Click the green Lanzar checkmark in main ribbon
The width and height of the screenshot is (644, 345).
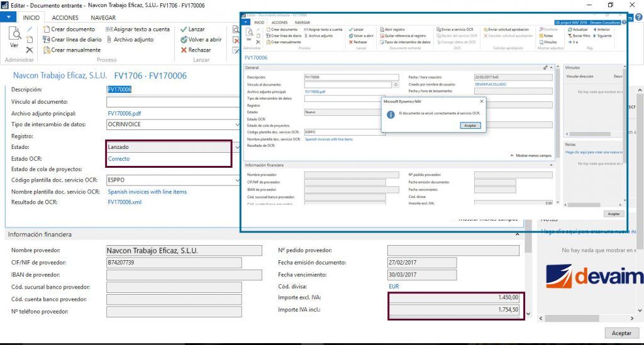coord(192,29)
